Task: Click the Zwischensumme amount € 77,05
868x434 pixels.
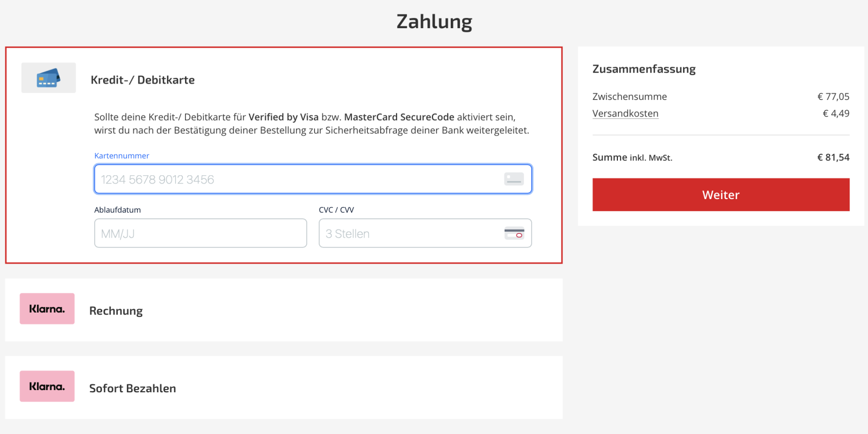Action: [833, 97]
